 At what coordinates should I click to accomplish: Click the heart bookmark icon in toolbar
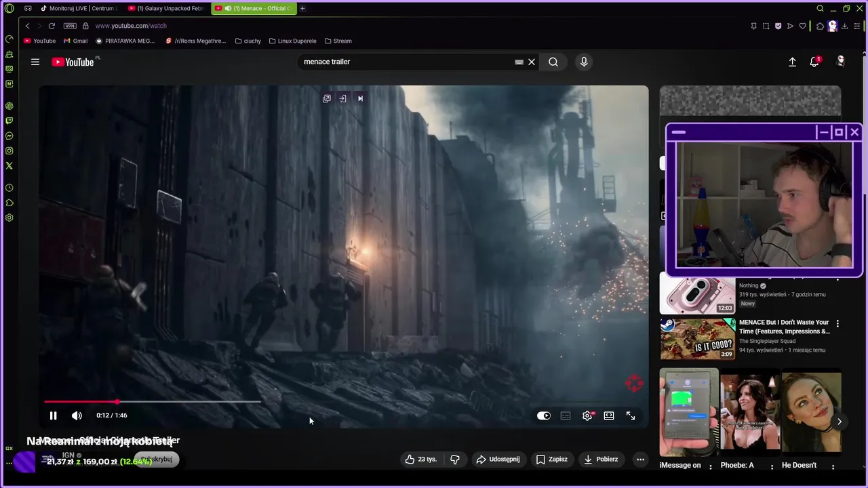pyautogui.click(x=802, y=26)
